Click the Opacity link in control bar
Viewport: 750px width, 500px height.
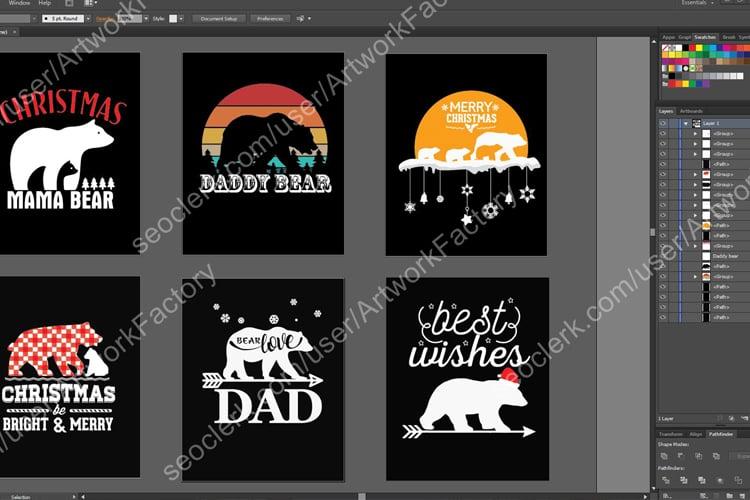point(104,19)
